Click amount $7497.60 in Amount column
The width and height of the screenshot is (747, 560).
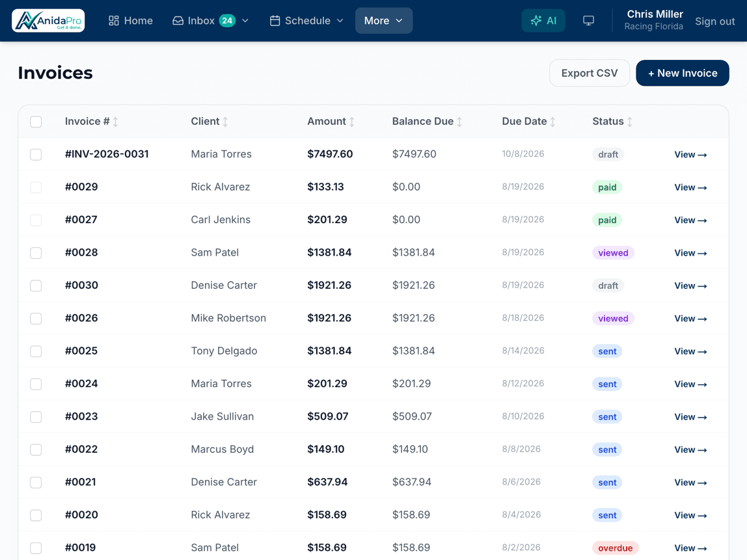point(330,153)
